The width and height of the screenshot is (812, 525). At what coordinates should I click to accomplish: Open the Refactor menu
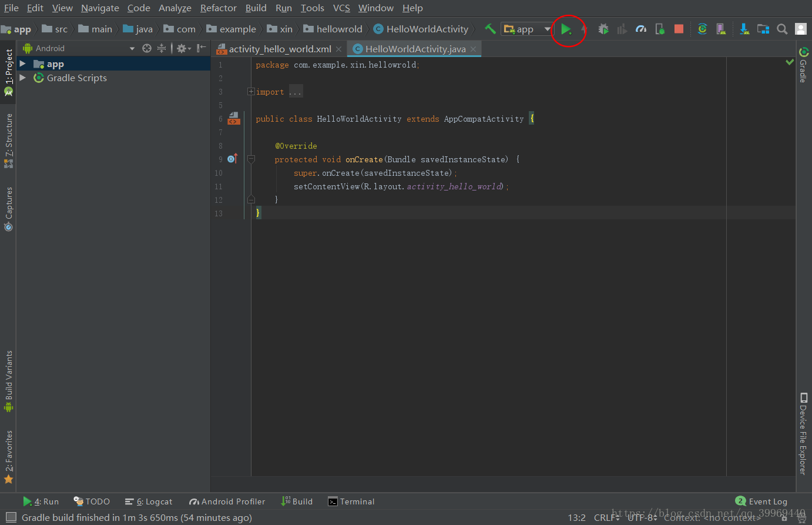(x=218, y=8)
